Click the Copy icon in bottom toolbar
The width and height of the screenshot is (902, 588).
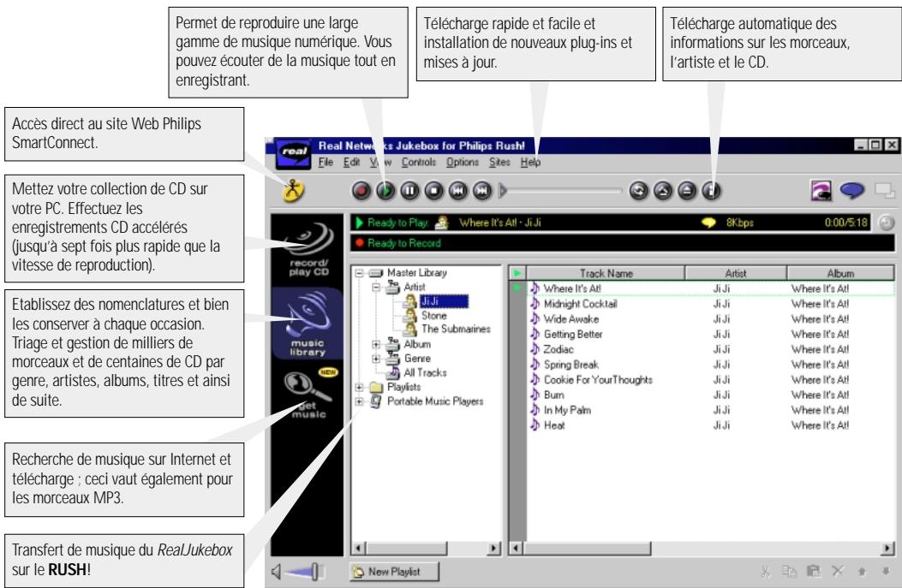coord(789,572)
